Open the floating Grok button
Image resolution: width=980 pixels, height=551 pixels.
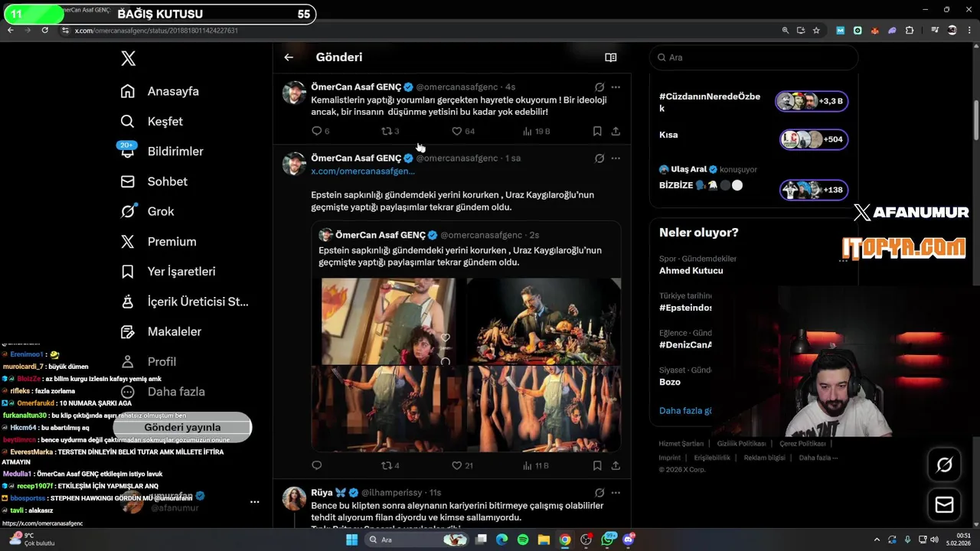click(x=945, y=465)
